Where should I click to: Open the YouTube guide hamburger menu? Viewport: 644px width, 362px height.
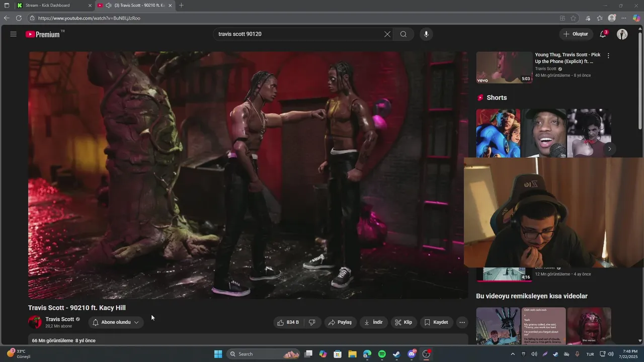(14, 34)
